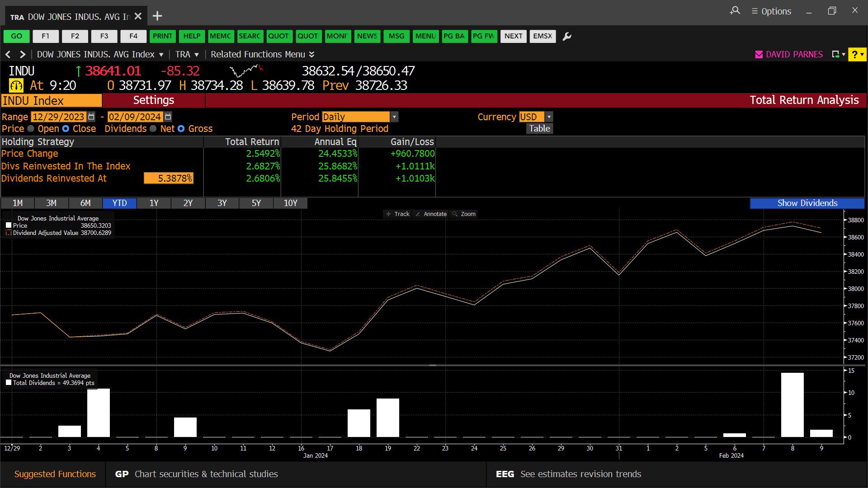Select the 1M range tab
Viewport: 868px width, 488px height.
(17, 203)
